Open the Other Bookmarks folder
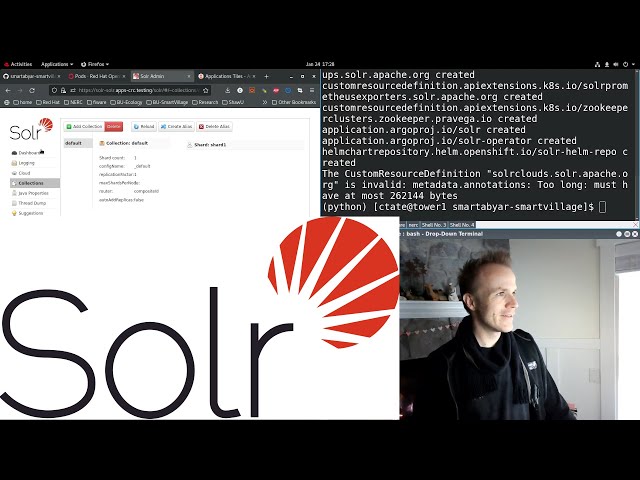This screenshot has height=480, width=640. point(294,102)
